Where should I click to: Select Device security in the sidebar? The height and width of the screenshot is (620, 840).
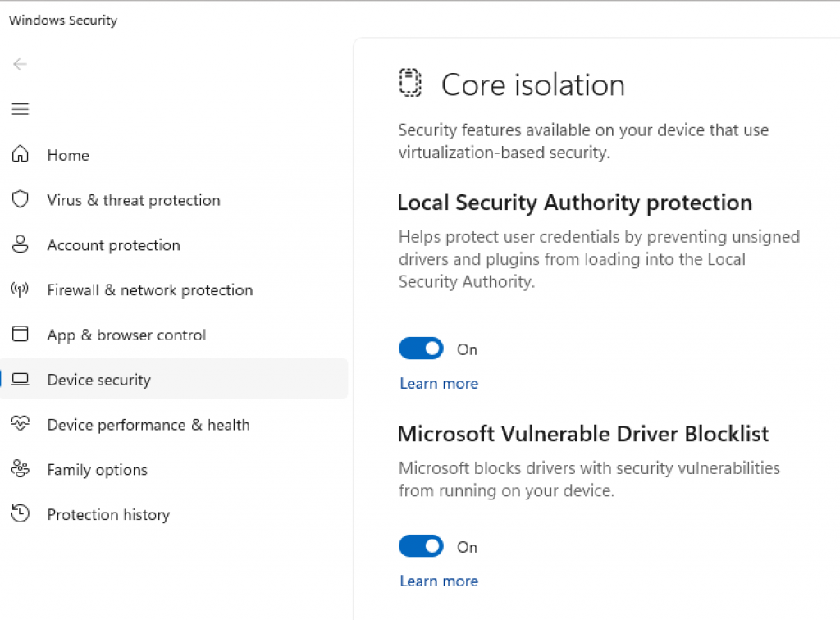98,380
